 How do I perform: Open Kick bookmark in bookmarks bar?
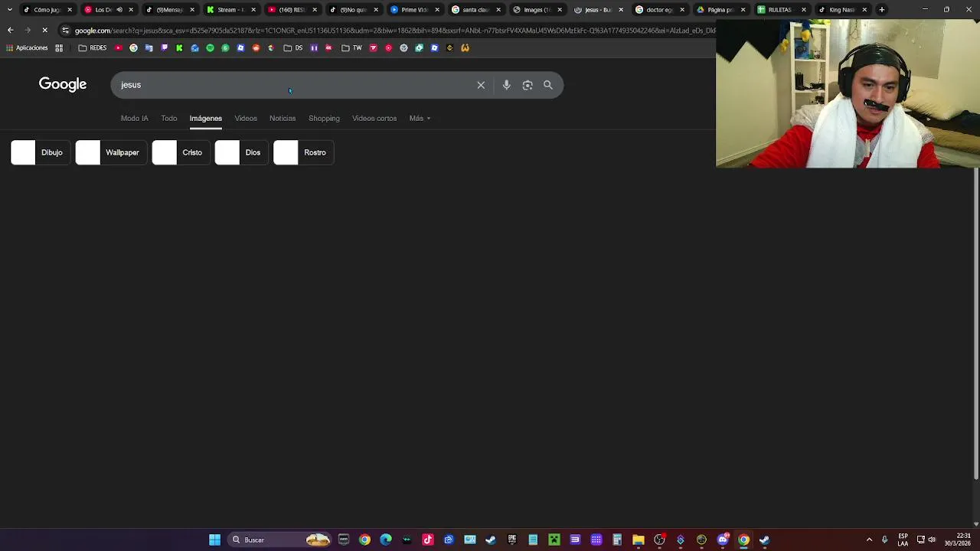(x=179, y=47)
